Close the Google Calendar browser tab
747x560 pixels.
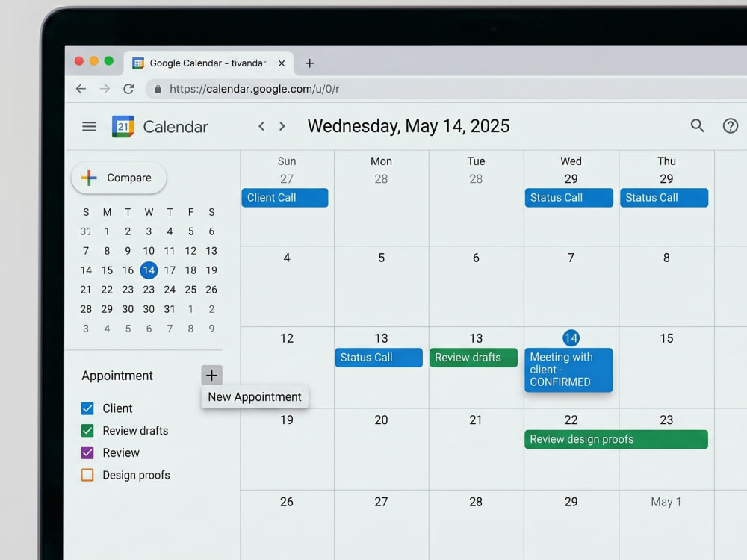coord(282,63)
